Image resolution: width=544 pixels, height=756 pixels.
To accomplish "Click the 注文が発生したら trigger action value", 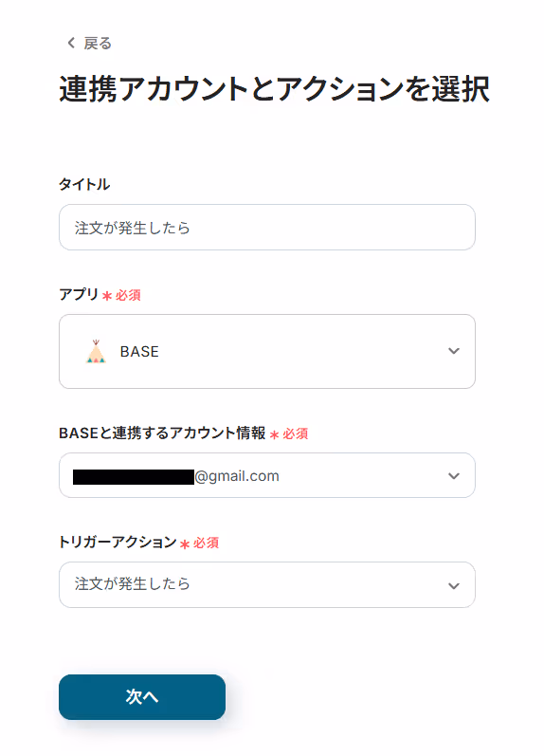I will coord(132,584).
